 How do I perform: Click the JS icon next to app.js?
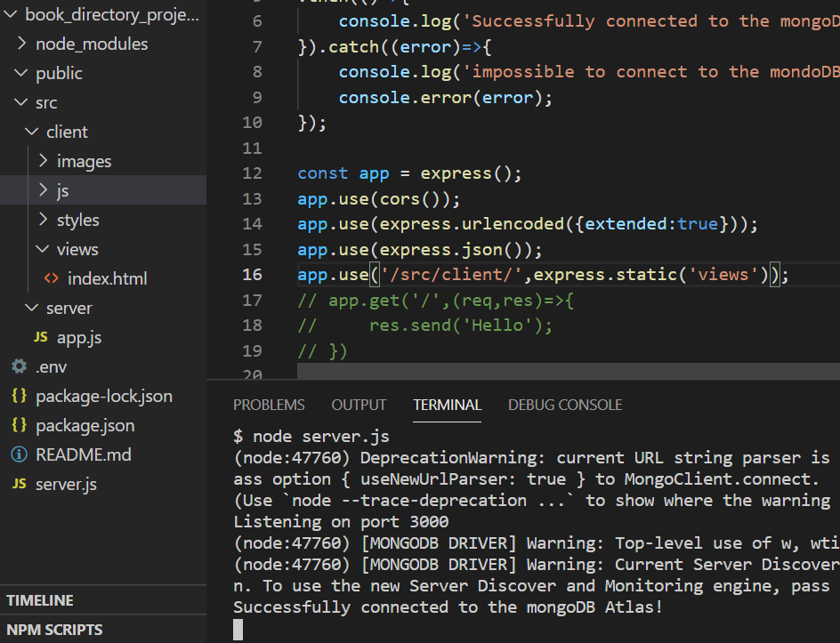41,338
